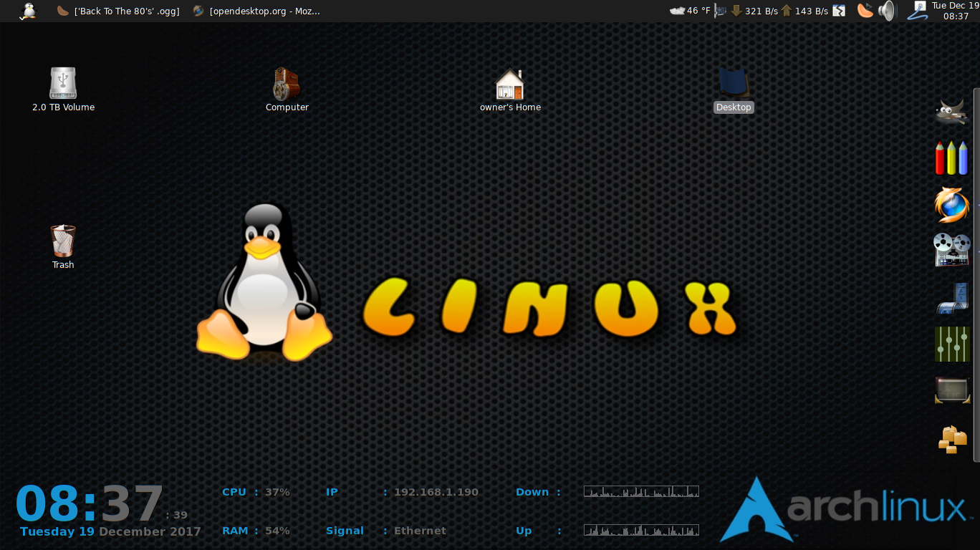Launch the film strip video app
The width and height of the screenshot is (980, 550).
(x=952, y=298)
